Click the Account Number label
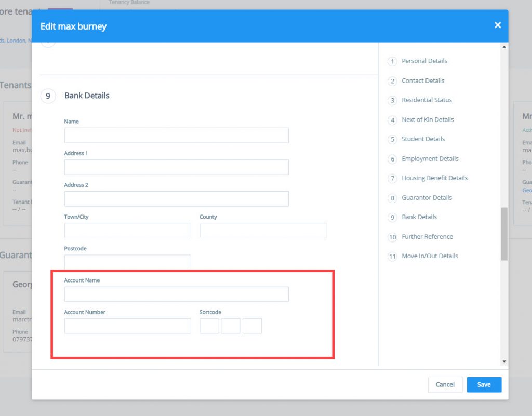This screenshot has width=532, height=416. pyautogui.click(x=85, y=312)
